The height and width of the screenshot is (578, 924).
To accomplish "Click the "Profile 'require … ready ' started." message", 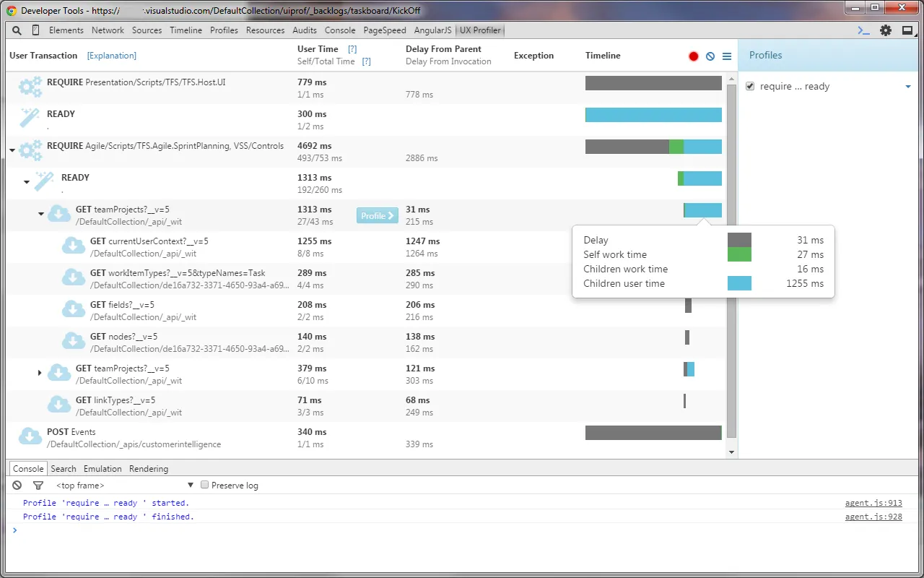I will pos(106,503).
